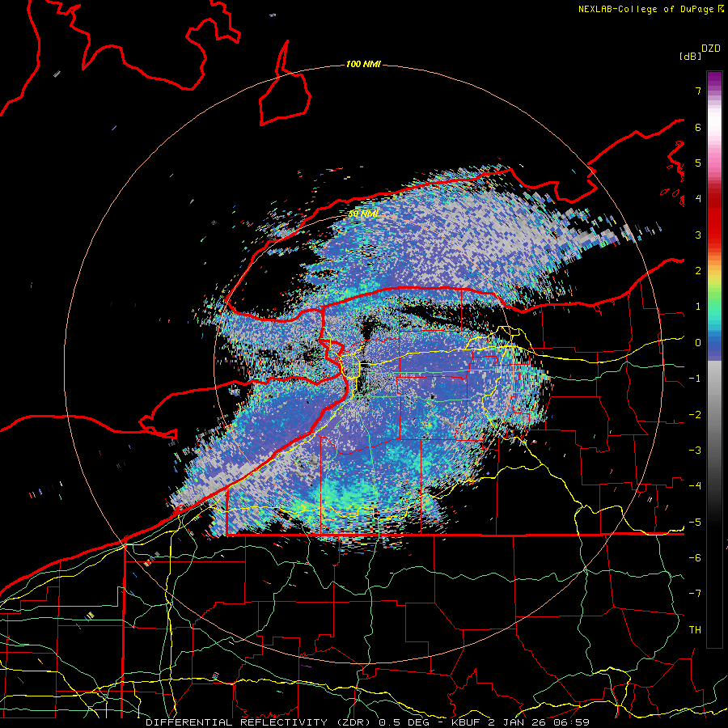This screenshot has height=728, width=728.
Task: Click the positive 4 tick label on the scale
Action: (698, 199)
